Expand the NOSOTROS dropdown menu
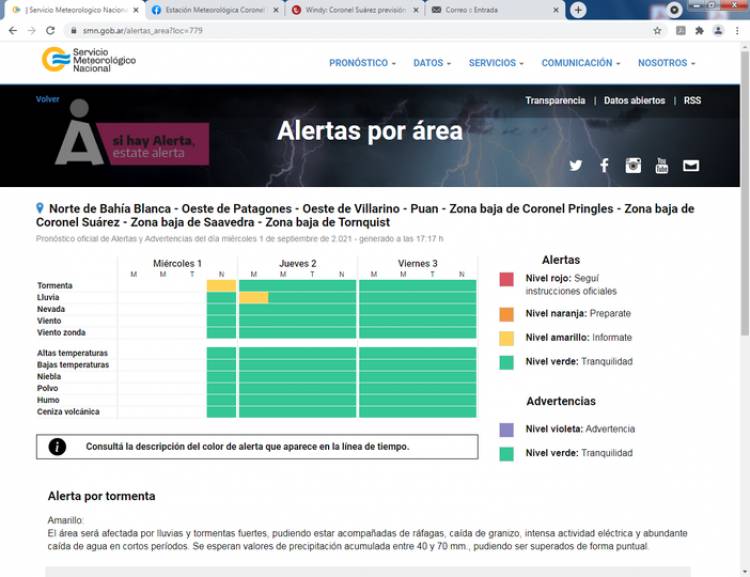The image size is (750, 577). click(666, 63)
